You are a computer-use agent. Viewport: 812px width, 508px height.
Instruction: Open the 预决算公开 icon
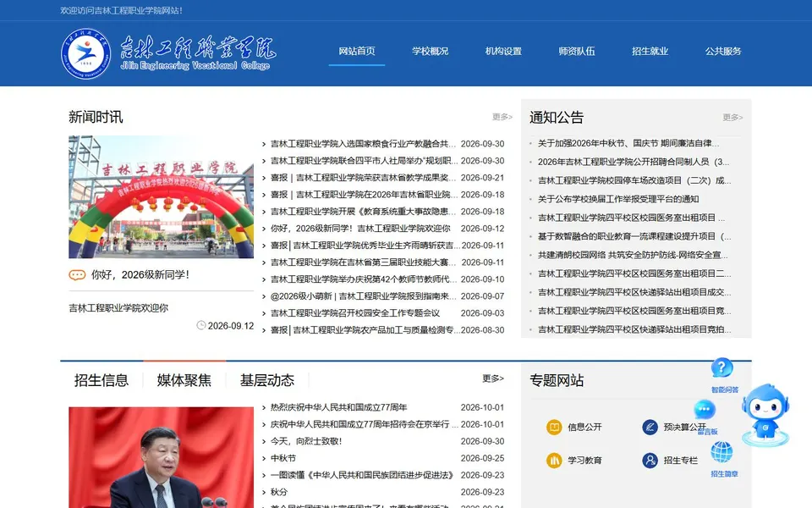pos(650,427)
